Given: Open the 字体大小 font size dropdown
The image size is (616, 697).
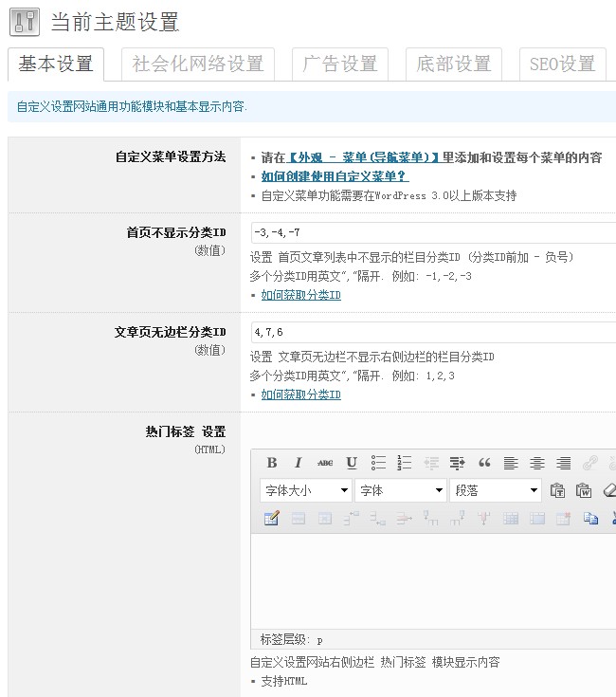Looking at the screenshot, I should pyautogui.click(x=306, y=490).
